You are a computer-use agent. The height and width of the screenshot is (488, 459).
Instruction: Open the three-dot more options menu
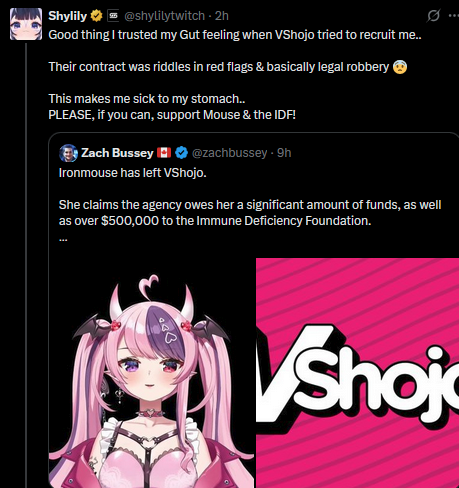[454, 16]
